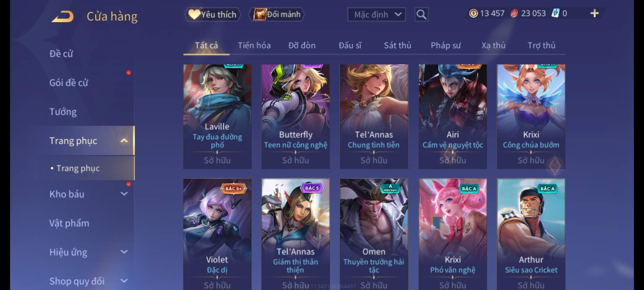Open the Yêu thích favorites button
644x290 pixels.
point(212,15)
